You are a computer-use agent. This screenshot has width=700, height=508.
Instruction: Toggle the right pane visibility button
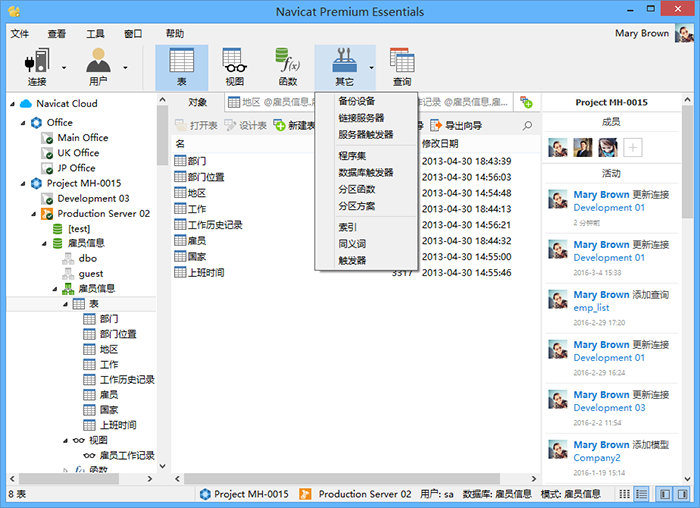682,494
